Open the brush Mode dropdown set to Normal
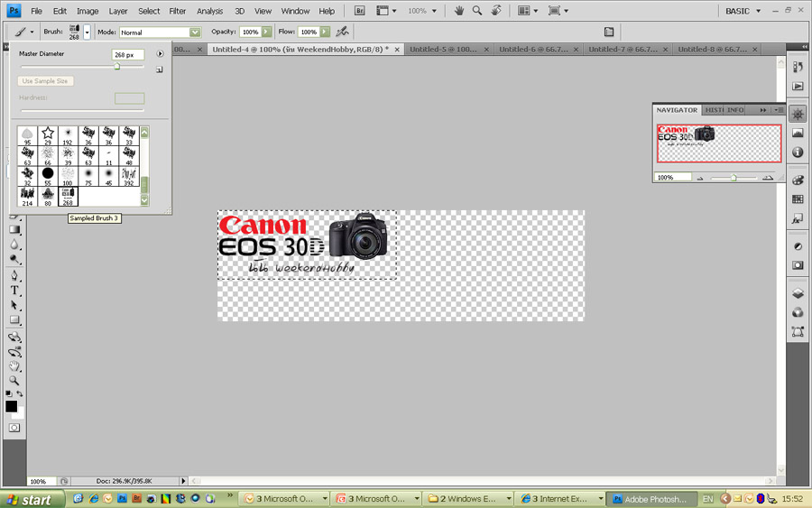This screenshot has width=812, height=508. (160, 32)
